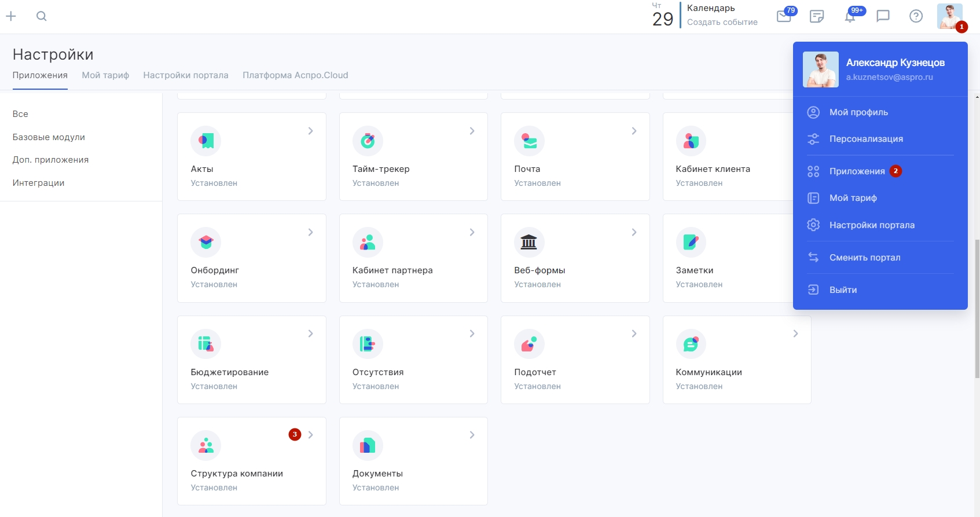Click the help question mark icon
The height and width of the screenshot is (517, 980).
click(916, 16)
